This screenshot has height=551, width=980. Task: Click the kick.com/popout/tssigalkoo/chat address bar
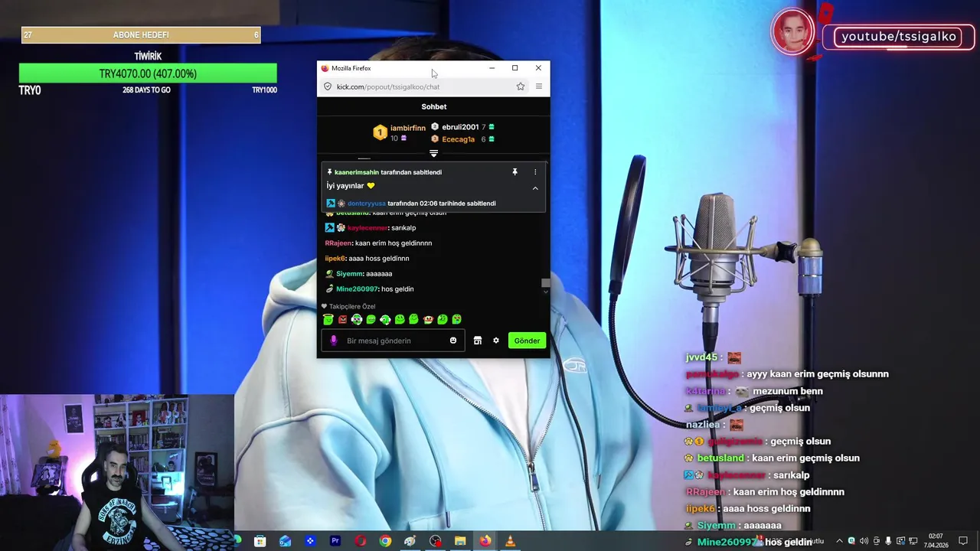click(423, 86)
